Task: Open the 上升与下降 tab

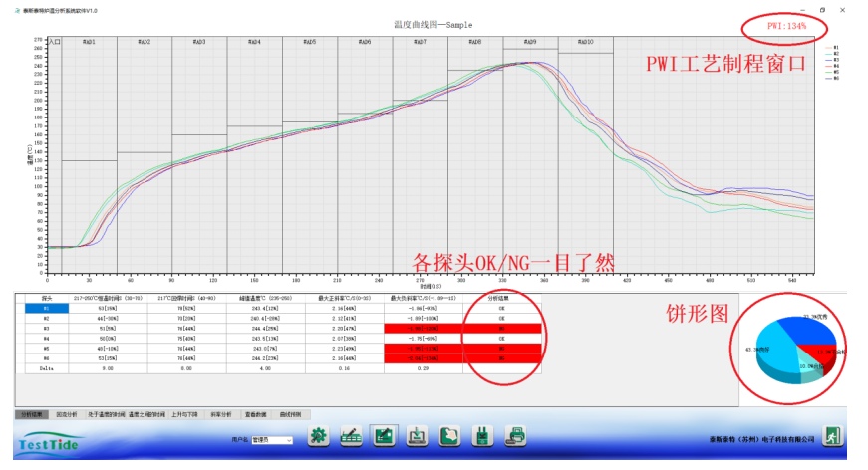Action: pos(185,413)
